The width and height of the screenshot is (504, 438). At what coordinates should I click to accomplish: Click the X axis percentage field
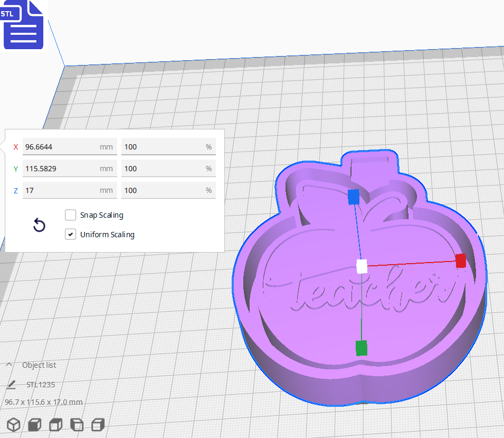(168, 146)
